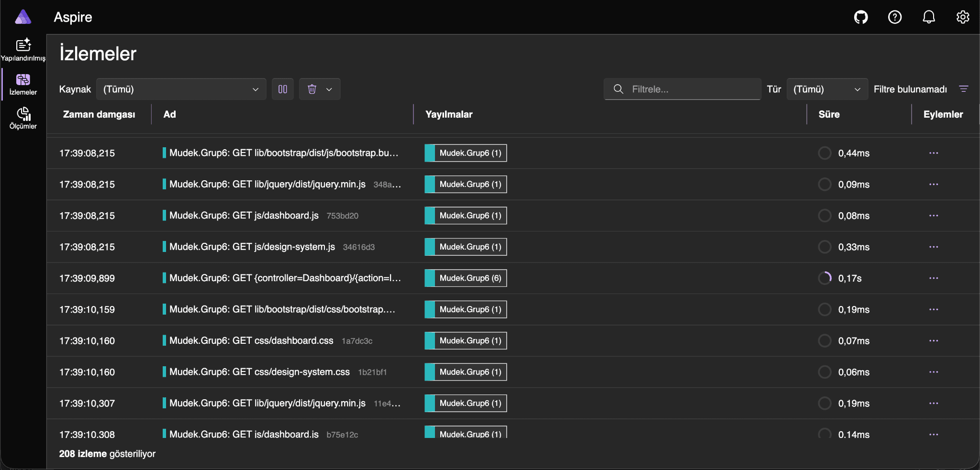Viewport: 980px width, 470px height.
Task: Go to Ölçümler in sidebar
Action: (23, 118)
